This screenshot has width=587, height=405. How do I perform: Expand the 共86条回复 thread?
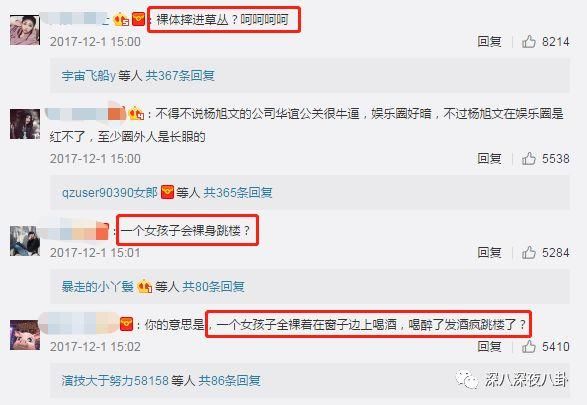tap(229, 381)
